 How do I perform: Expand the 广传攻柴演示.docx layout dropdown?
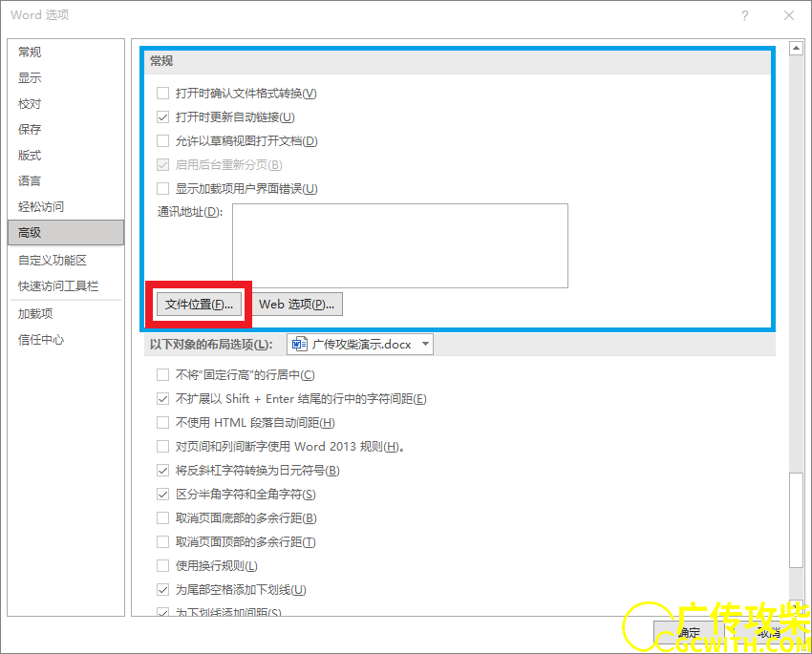[x=425, y=344]
